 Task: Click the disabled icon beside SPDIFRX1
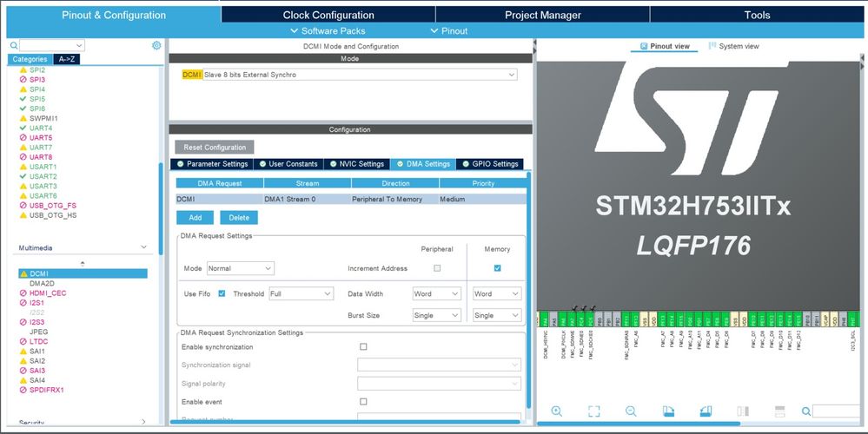(x=23, y=390)
